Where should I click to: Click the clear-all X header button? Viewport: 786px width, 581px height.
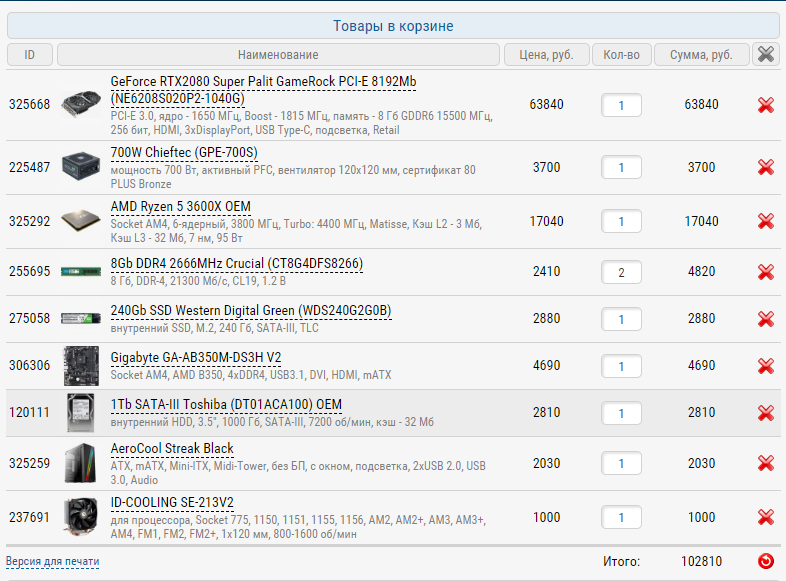(x=765, y=54)
